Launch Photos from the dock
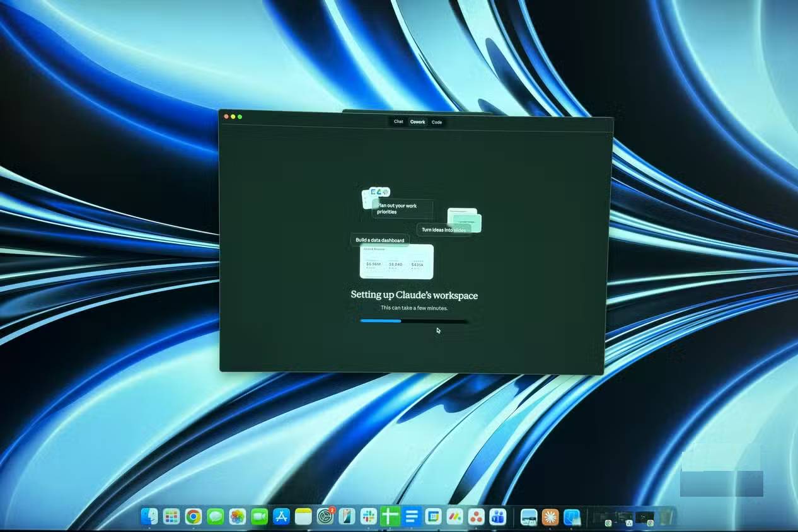The width and height of the screenshot is (798, 532). [237, 517]
